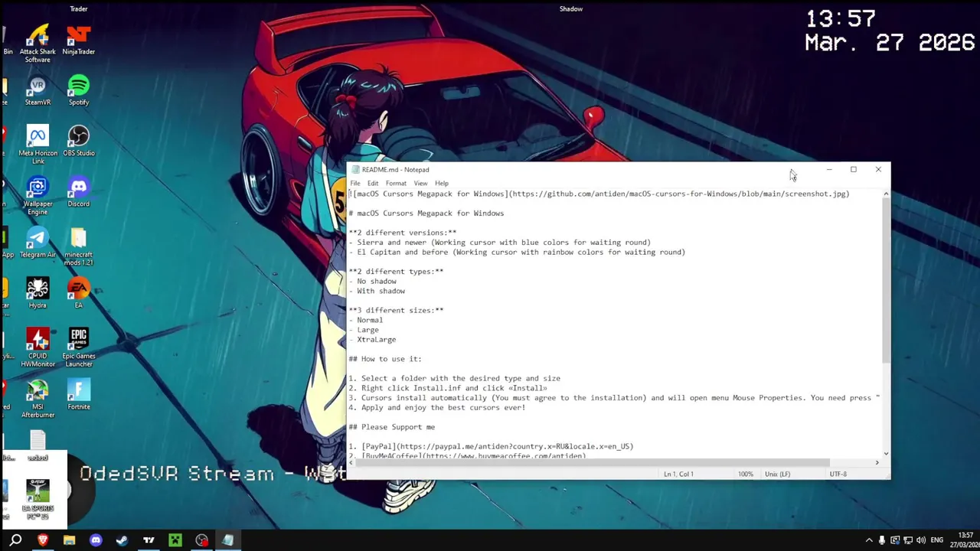Click Notepad vertical scrollbar down arrow
Screen dimensions: 980x551
pos(886,454)
